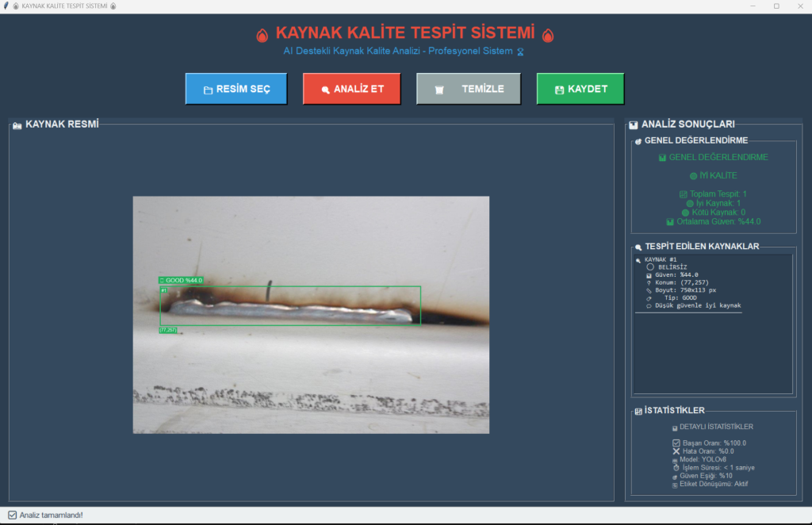Click the magnifier icon in ANALİZ ET
The width and height of the screenshot is (812, 525).
tap(325, 90)
